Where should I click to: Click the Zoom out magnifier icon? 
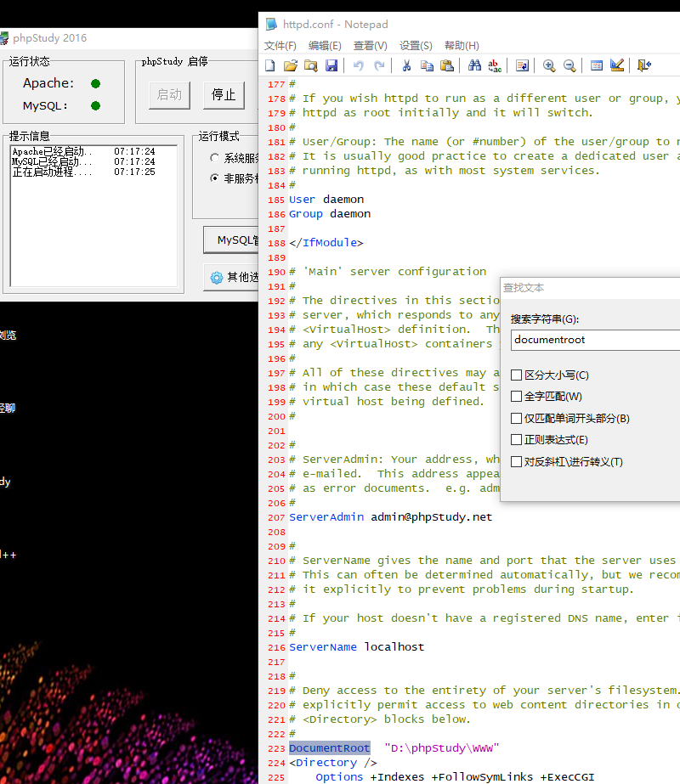[569, 65]
